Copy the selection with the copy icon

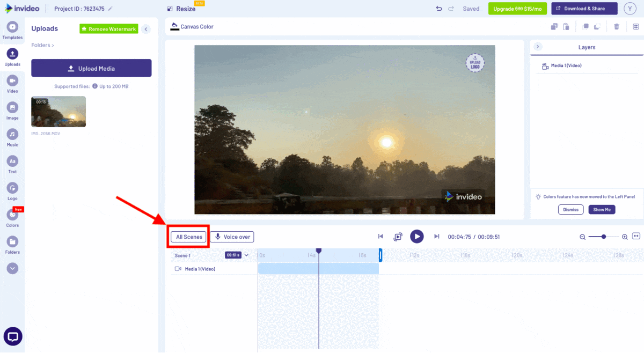pos(554,26)
